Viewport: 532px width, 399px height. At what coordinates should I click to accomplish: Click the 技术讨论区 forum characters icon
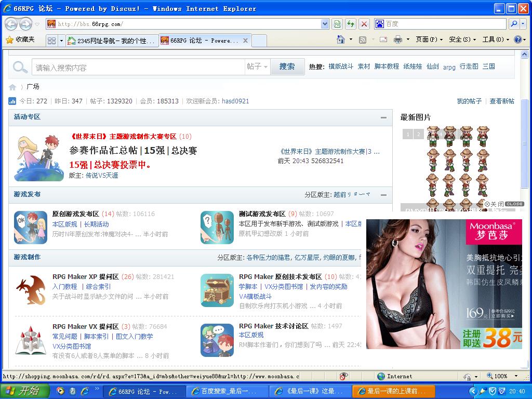(x=217, y=340)
